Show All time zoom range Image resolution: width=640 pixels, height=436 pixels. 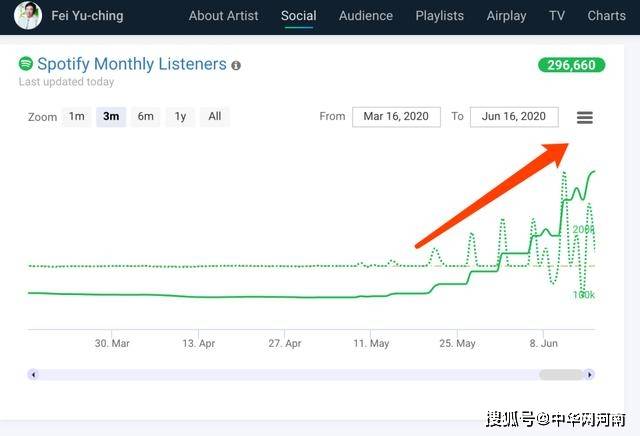(215, 117)
